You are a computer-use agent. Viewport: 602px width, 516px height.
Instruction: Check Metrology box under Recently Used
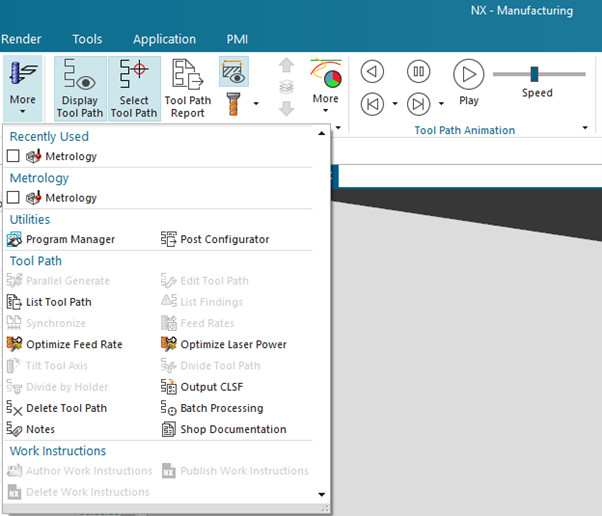(x=13, y=156)
